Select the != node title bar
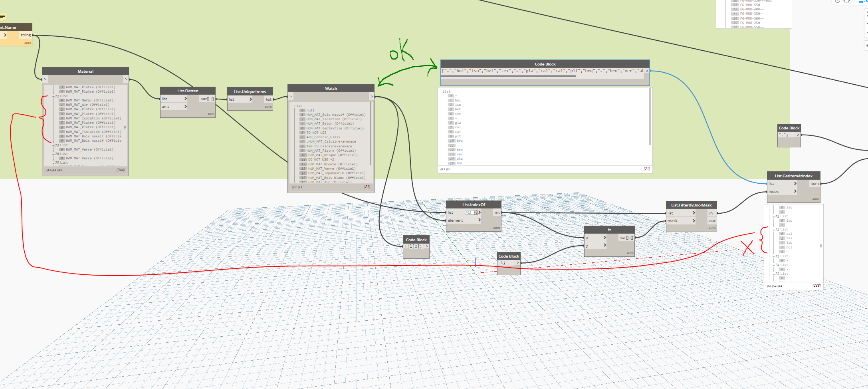Viewport: 868px width, 389px height. pyautogui.click(x=609, y=230)
